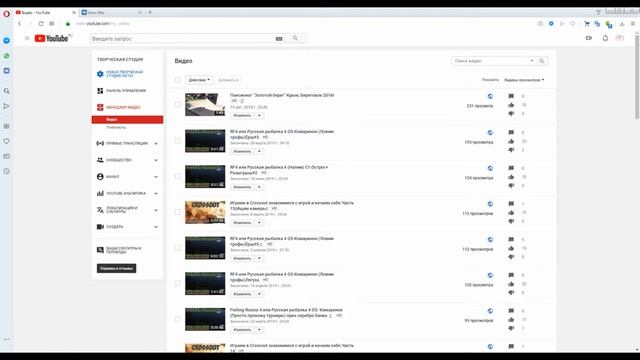640x360 pixels.
Task: Expand the Канал sidebar section
Action: click(156, 177)
